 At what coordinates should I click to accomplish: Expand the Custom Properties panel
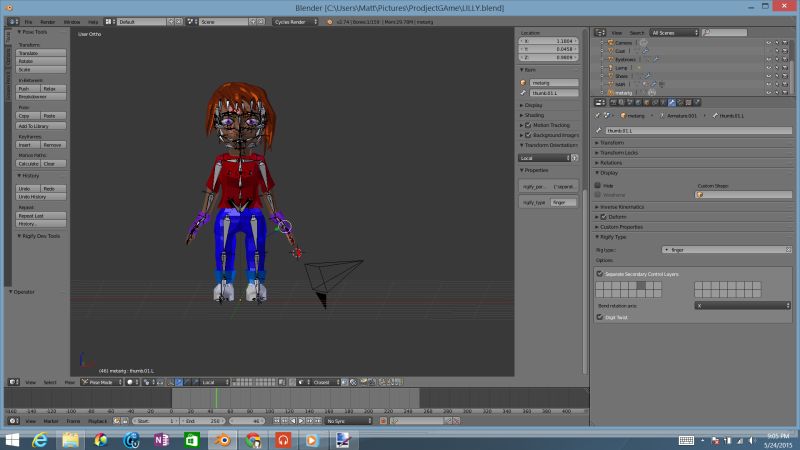pyautogui.click(x=621, y=227)
